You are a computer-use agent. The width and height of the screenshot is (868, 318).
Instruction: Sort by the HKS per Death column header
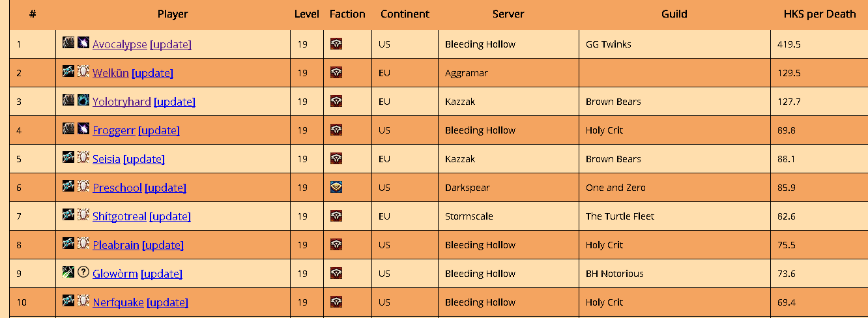coord(819,14)
